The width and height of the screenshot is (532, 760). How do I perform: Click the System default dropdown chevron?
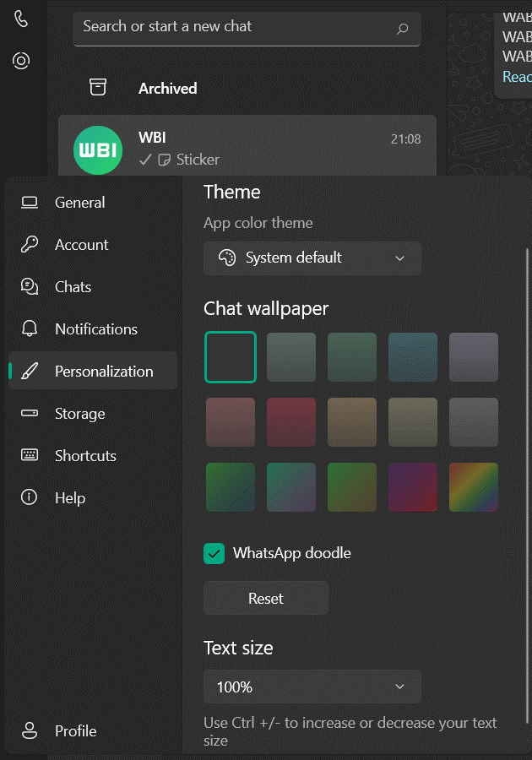click(399, 258)
